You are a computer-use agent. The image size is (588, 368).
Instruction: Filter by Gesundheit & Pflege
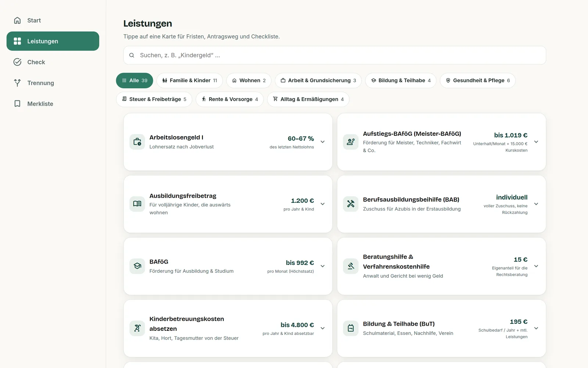[478, 81]
